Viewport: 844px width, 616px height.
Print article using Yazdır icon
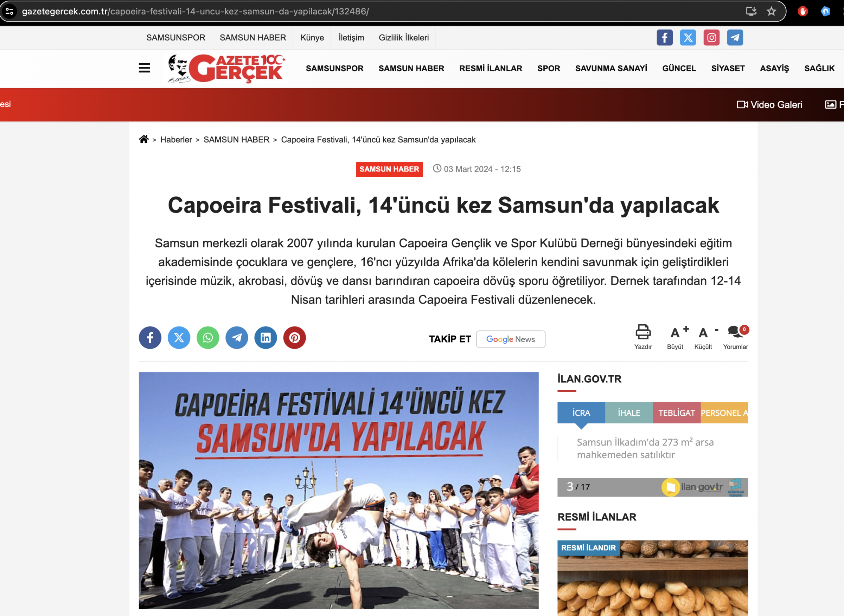coord(643,337)
